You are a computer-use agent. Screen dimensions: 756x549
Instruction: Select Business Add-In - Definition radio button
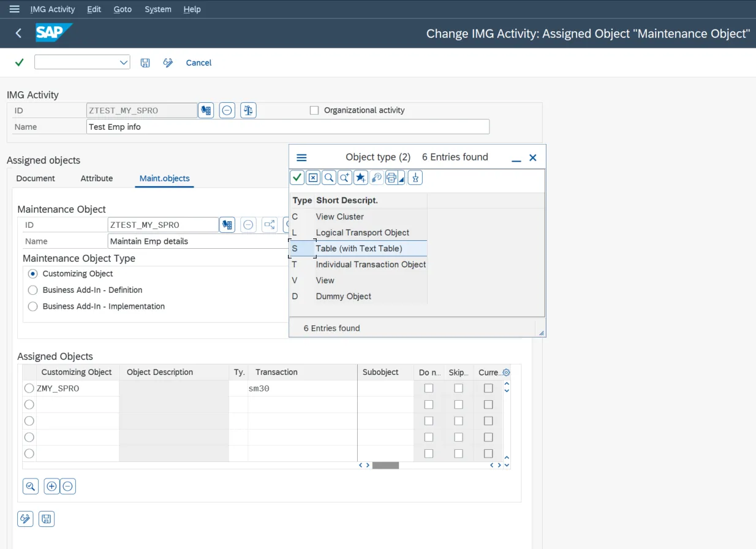[32, 290]
